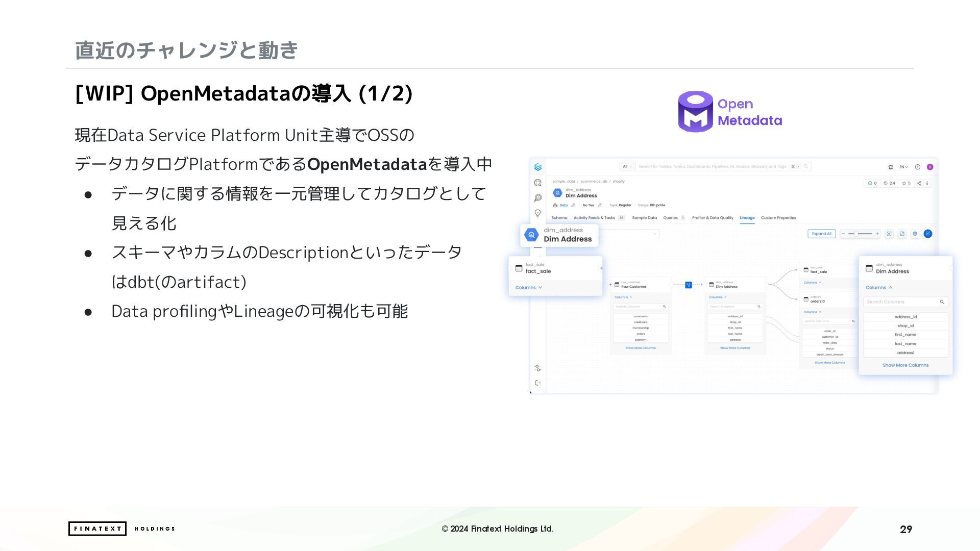Select address1 column in enlarged Dim Address card
The image size is (980, 551).
coord(905,353)
